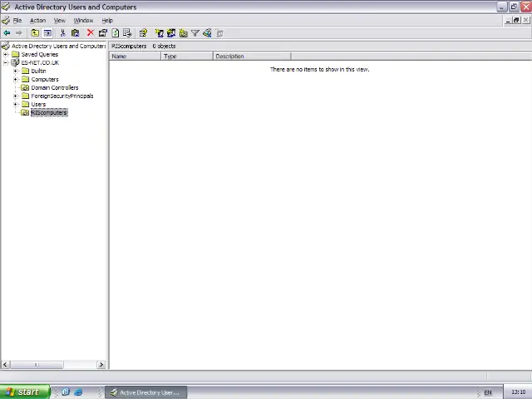Click the tree pane horizontal scrollbar right arrow
The width and height of the screenshot is (532, 399).
tap(101, 364)
